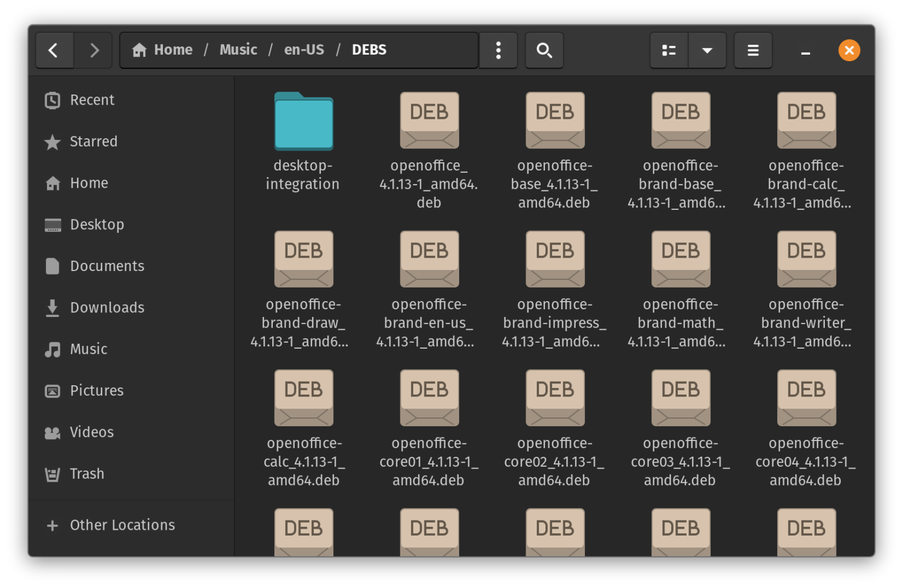
Task: Open the three-dot path options menu
Action: coord(498,51)
